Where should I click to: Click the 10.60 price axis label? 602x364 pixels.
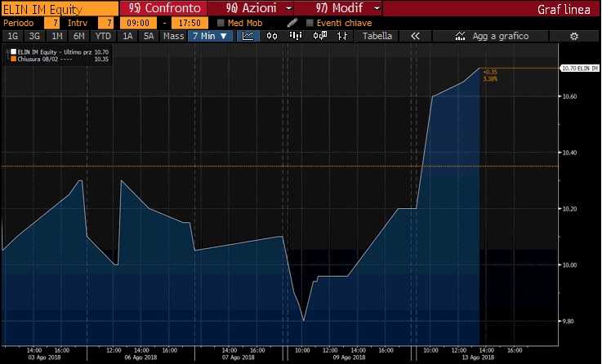pyautogui.click(x=569, y=96)
